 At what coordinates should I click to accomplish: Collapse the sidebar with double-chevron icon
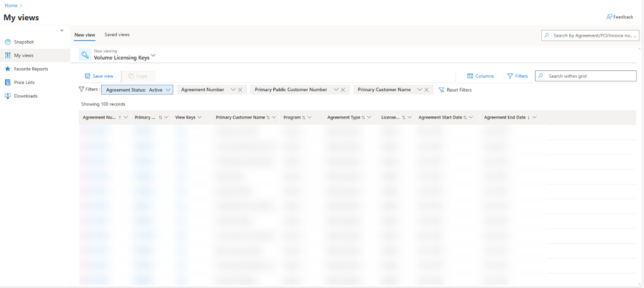click(62, 31)
